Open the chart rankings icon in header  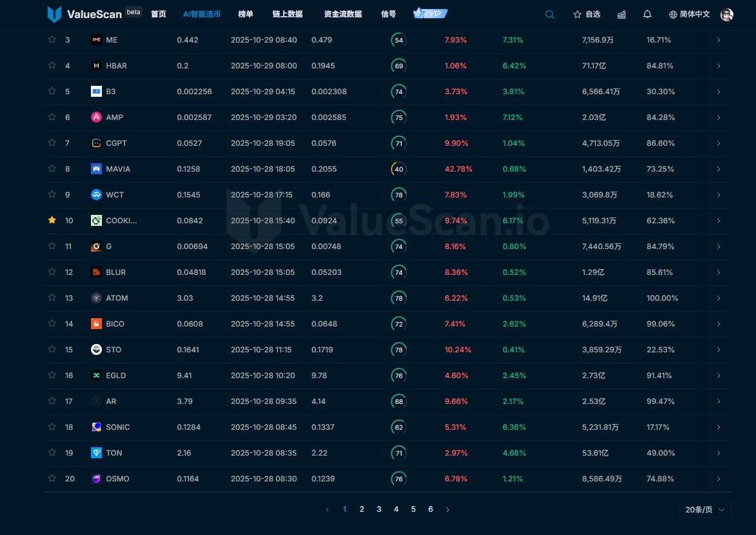(x=621, y=14)
